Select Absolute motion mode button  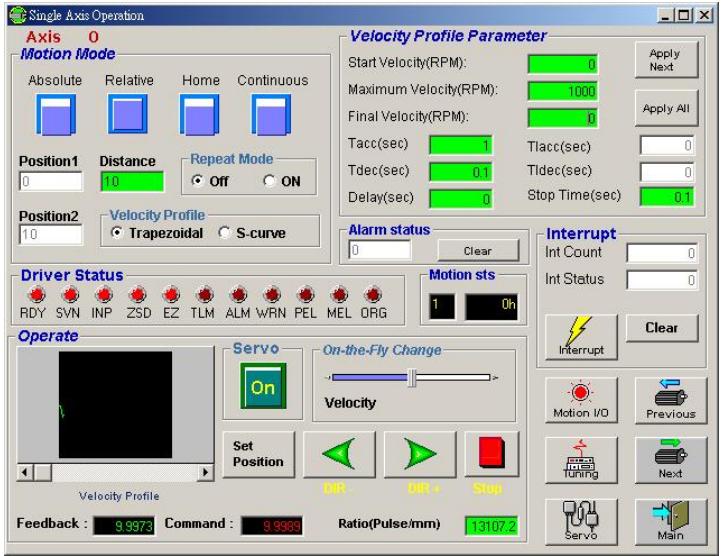click(x=56, y=115)
